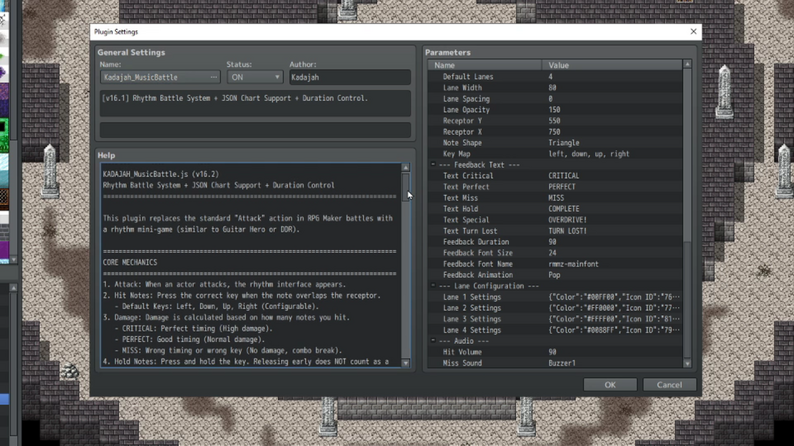The height and width of the screenshot is (446, 794).
Task: Click the Pop animation value
Action: (x=554, y=275)
